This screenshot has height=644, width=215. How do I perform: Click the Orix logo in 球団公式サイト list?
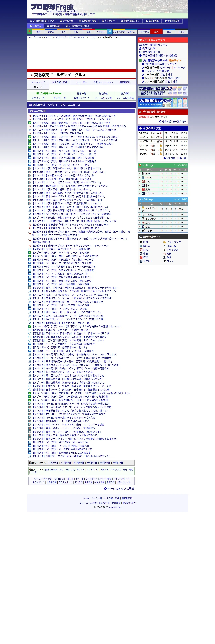(x=164, y=250)
